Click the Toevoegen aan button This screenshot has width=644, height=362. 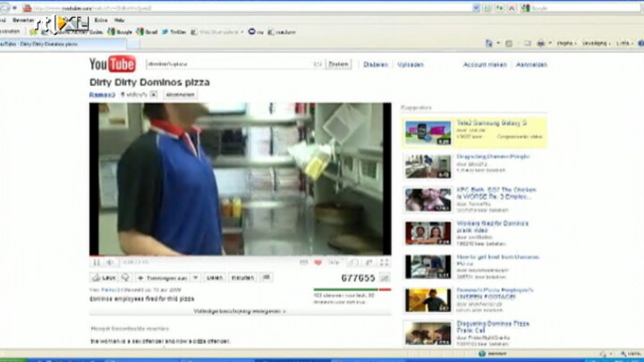(162, 278)
